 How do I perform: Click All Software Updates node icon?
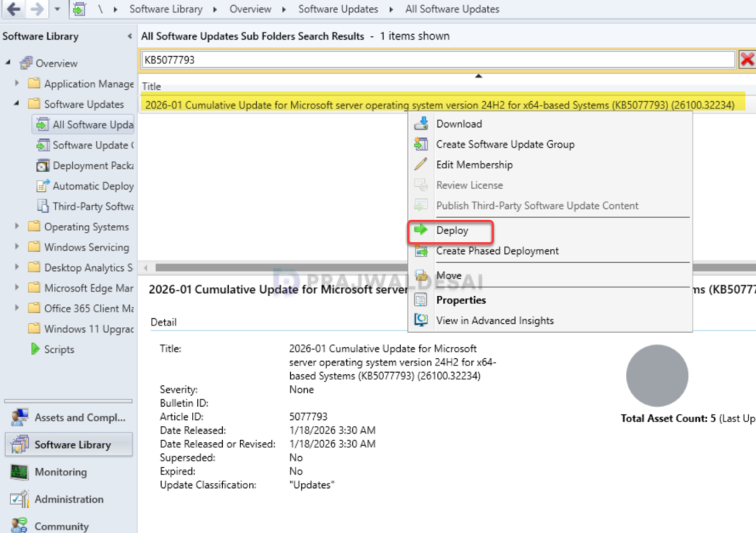[x=42, y=124]
